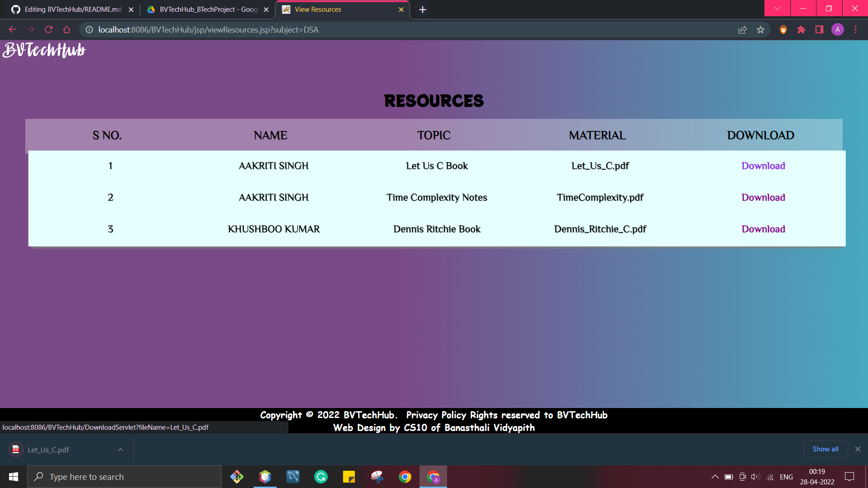Launch Grammarly from the taskbar
Viewport: 868px width, 488px height.
pyautogui.click(x=321, y=477)
